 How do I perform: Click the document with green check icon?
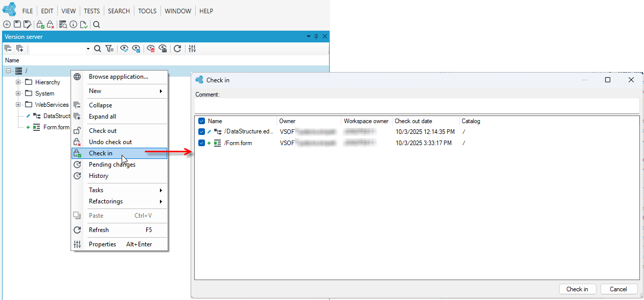(x=83, y=24)
